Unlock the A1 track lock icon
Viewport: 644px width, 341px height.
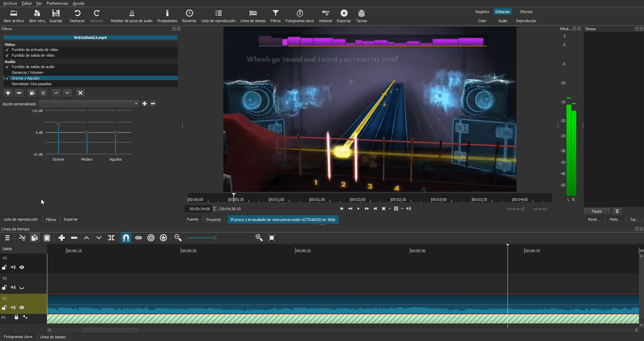tap(16, 317)
